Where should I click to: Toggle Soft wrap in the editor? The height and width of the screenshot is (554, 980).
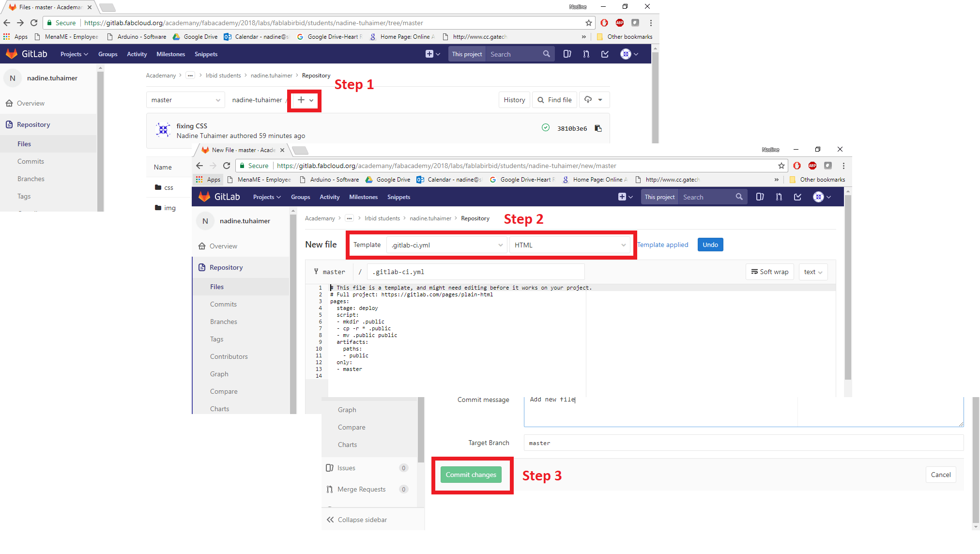coord(770,272)
